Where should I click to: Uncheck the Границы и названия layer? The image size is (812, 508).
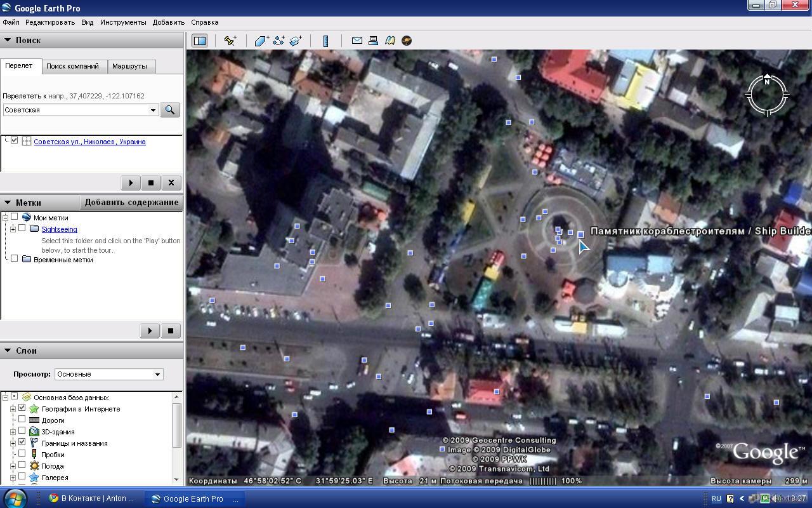[22, 443]
